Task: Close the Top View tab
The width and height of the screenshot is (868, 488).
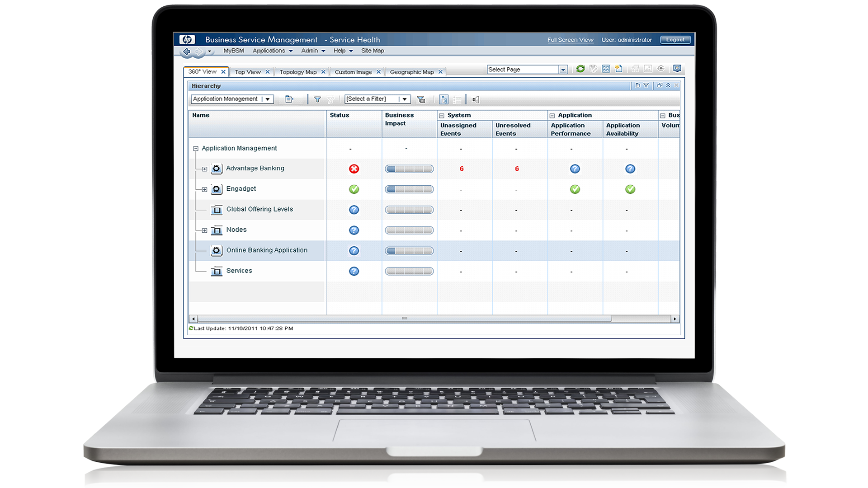Action: (268, 72)
